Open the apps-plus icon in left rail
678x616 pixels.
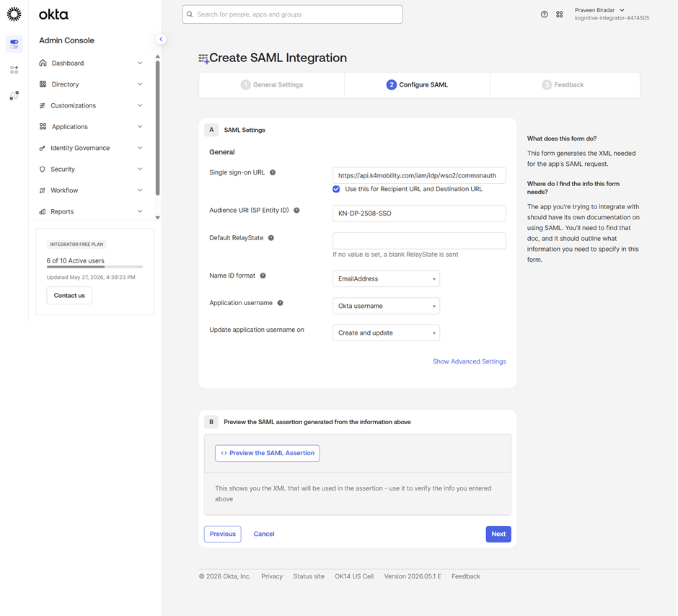click(14, 69)
